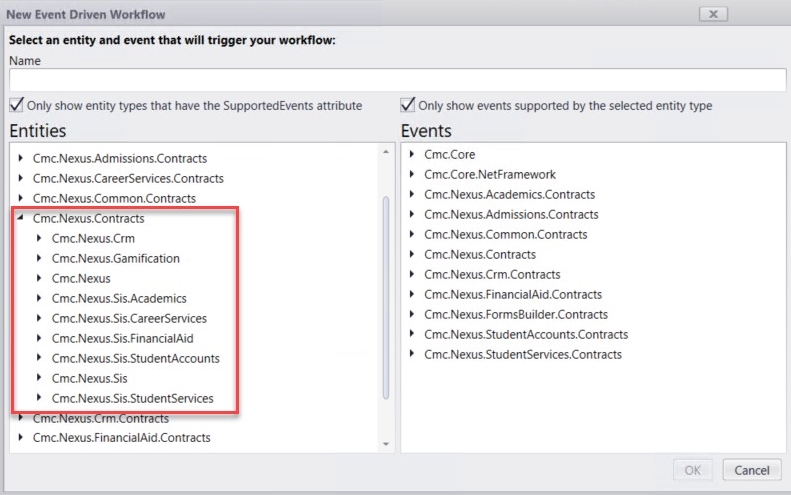Expand the Cmc.Core events node arrow
Screen dimensions: 791x495
(x=412, y=155)
